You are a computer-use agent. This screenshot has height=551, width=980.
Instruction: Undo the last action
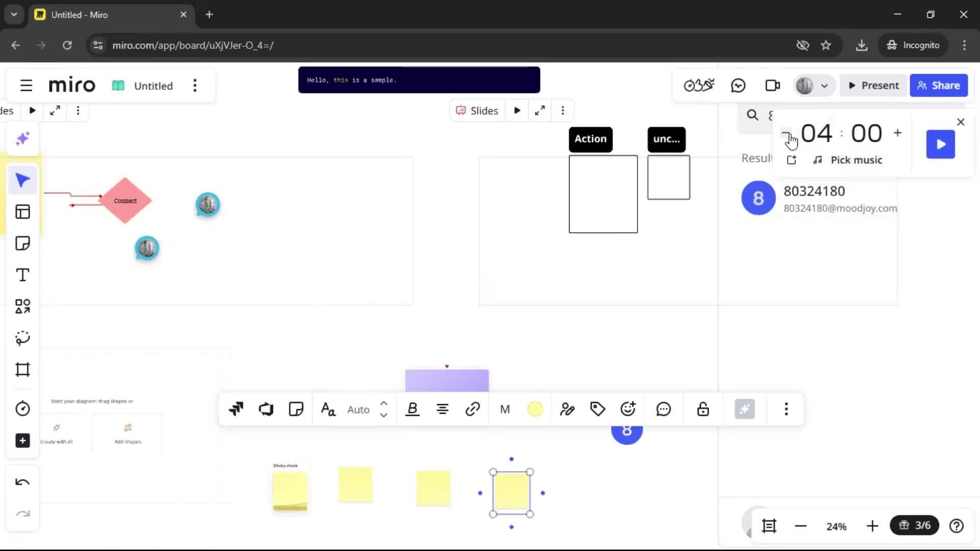click(x=22, y=482)
